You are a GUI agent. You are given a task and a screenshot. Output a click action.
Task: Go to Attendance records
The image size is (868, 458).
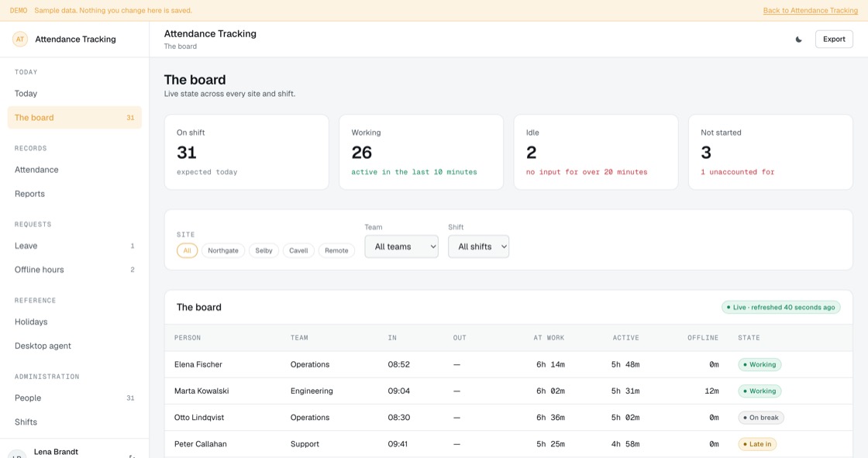click(74, 170)
